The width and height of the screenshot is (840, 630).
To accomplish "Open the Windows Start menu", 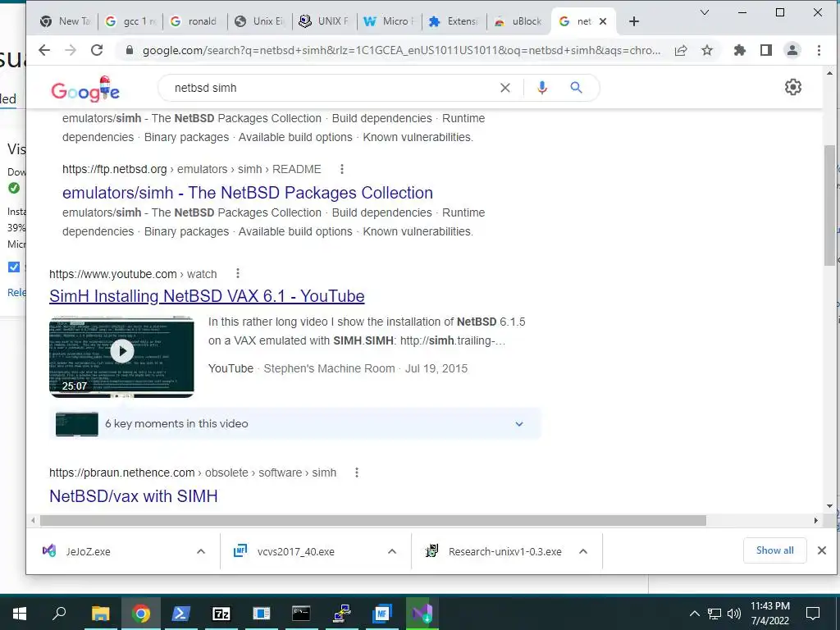I will coord(20,614).
